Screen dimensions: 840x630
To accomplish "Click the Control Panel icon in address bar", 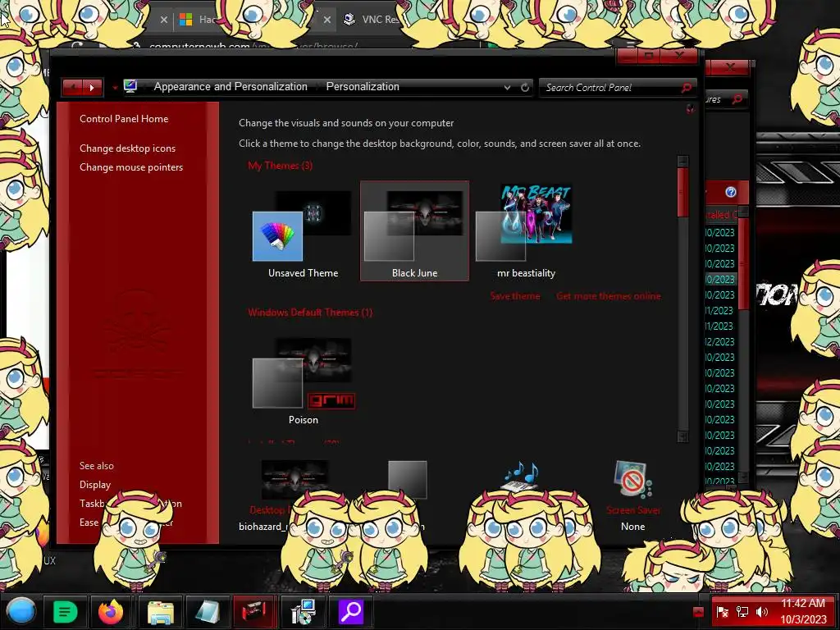I will 130,86.
